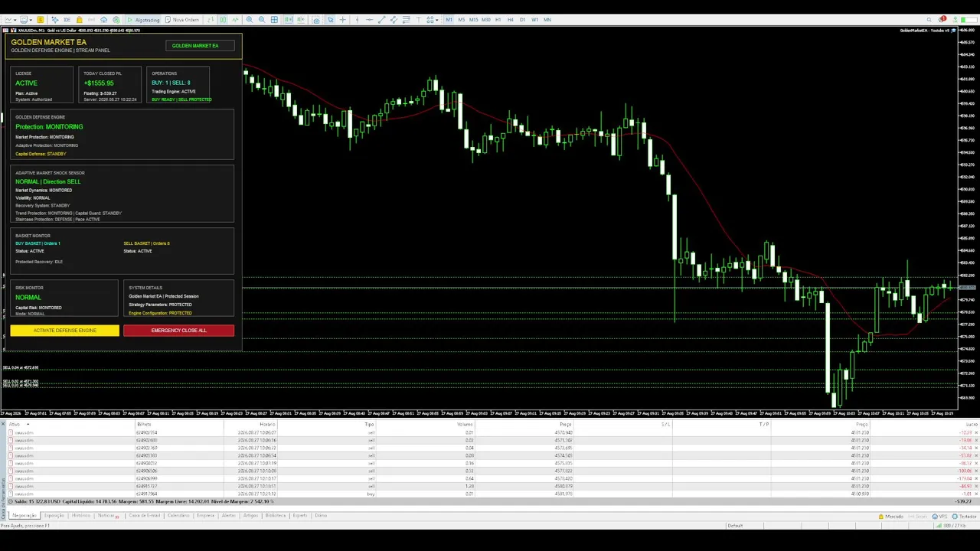Open the Experts tab
980x551 pixels.
299,516
